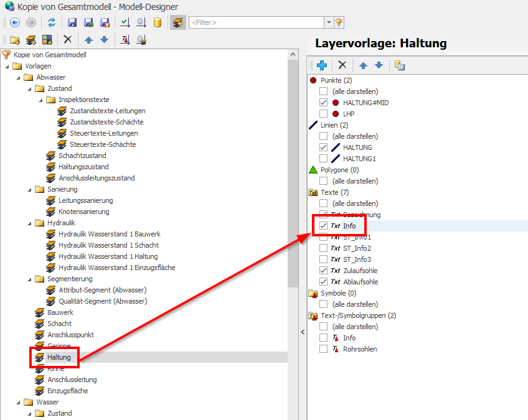This screenshot has height=420, width=528.
Task: Enable the ST_Info2 text checkbox
Action: click(x=323, y=248)
